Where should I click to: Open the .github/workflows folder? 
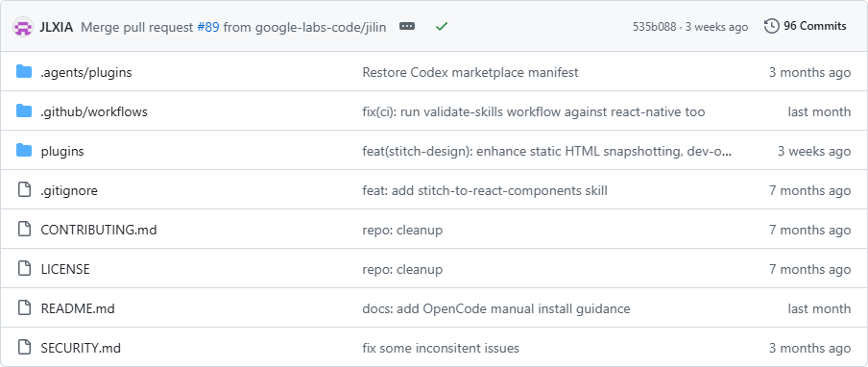pyautogui.click(x=94, y=111)
